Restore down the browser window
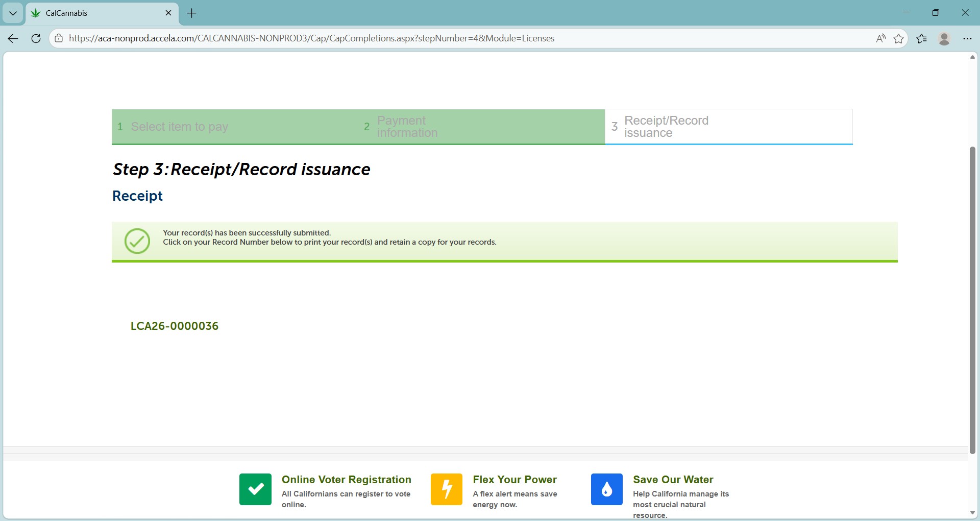The image size is (980, 521). [936, 13]
